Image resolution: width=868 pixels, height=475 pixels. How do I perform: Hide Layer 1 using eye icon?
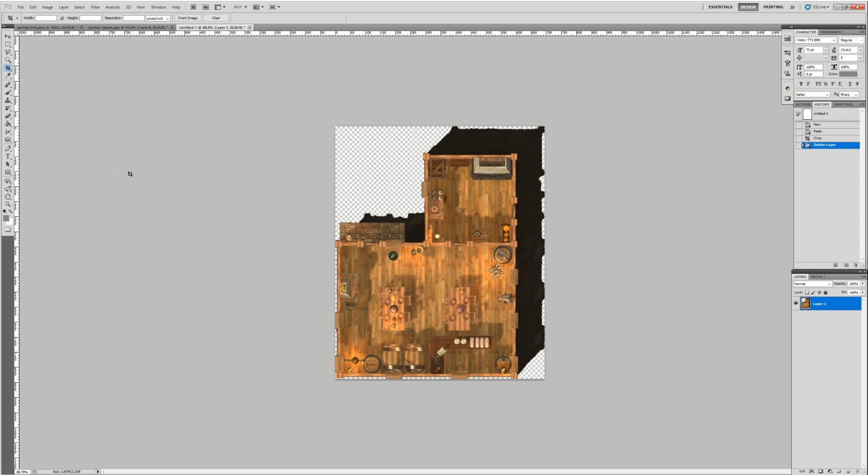796,303
